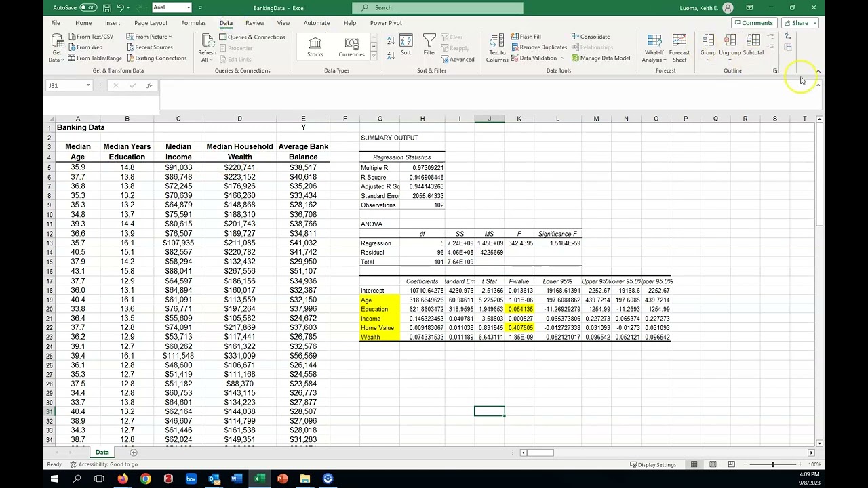Sort Z to A descending

coord(391,57)
